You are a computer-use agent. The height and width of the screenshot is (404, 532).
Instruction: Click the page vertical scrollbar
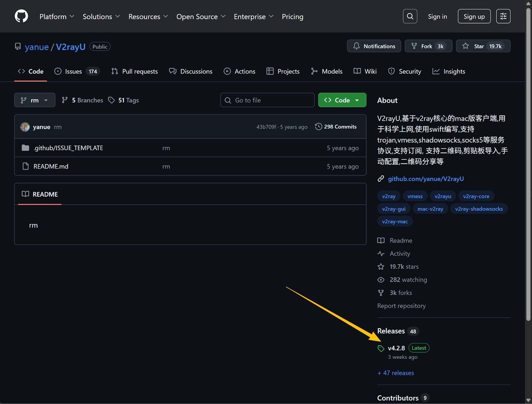[x=528, y=166]
